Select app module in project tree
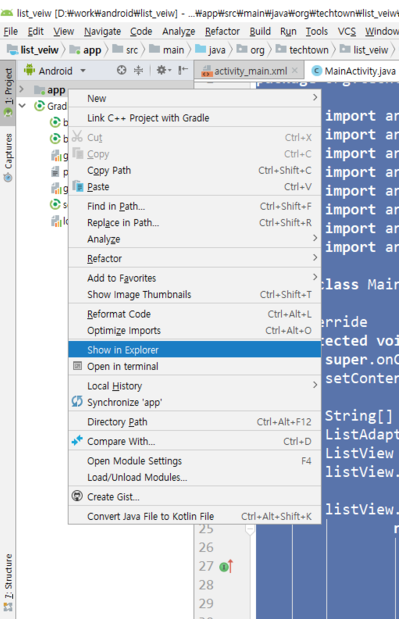The width and height of the screenshot is (399, 619). pyautogui.click(x=50, y=90)
